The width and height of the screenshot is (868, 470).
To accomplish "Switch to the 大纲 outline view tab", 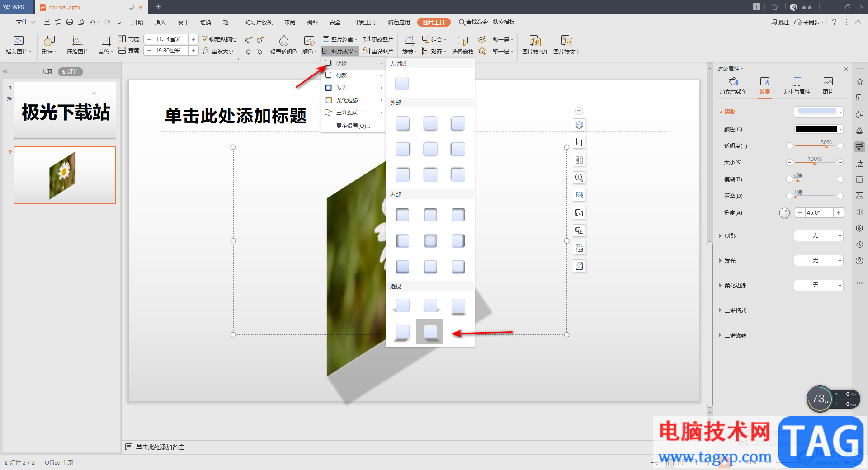I will [47, 72].
